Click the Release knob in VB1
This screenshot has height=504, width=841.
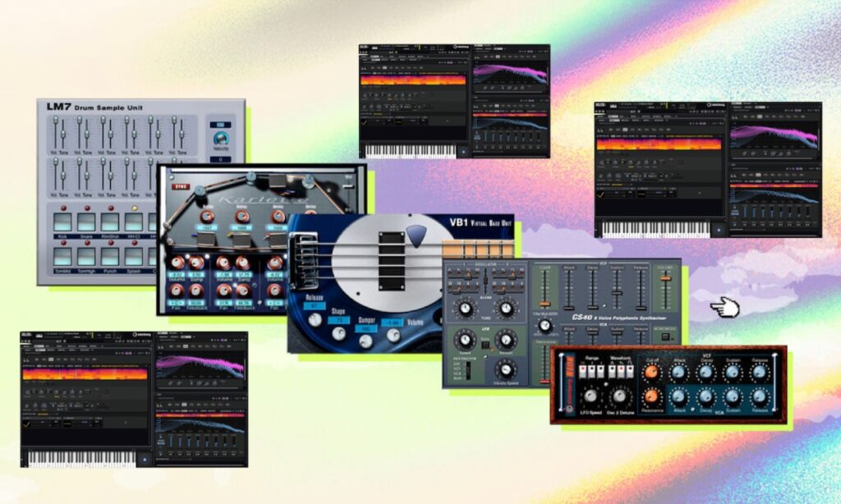(315, 319)
